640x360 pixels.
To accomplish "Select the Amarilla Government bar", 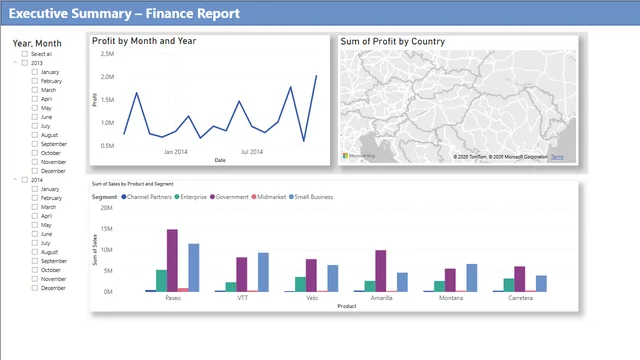I will pyautogui.click(x=380, y=271).
